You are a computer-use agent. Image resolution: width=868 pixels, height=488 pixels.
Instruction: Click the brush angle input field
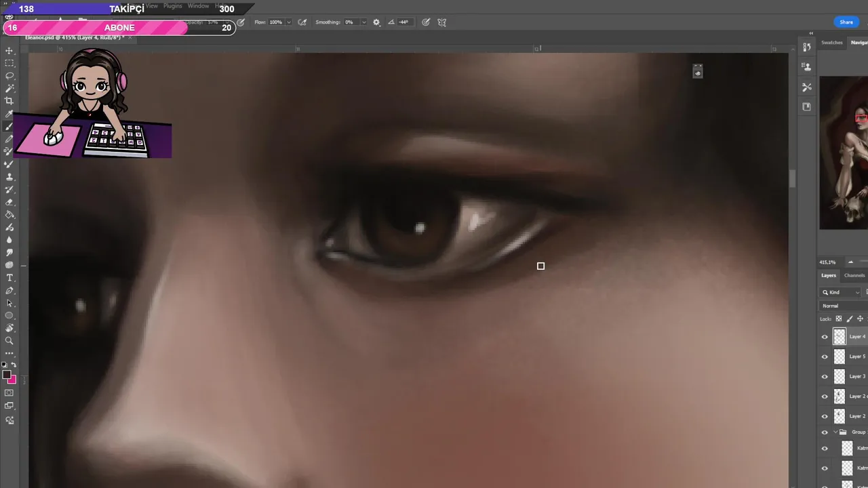point(404,22)
